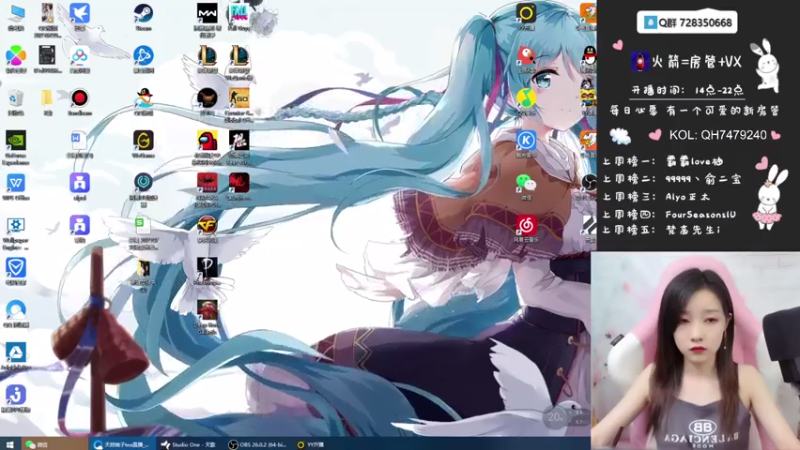This screenshot has width=800, height=450.
Task: Open the Windows Start menu
Action: pos(9,444)
